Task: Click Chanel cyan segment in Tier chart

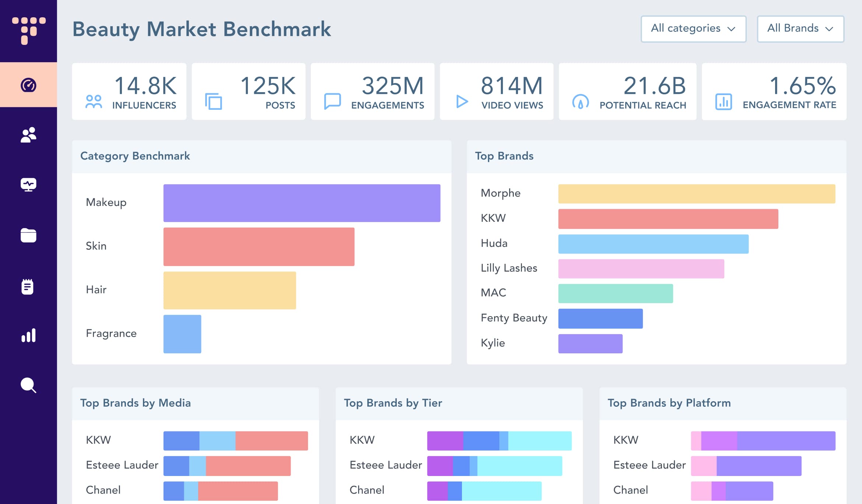Action: coord(502,491)
